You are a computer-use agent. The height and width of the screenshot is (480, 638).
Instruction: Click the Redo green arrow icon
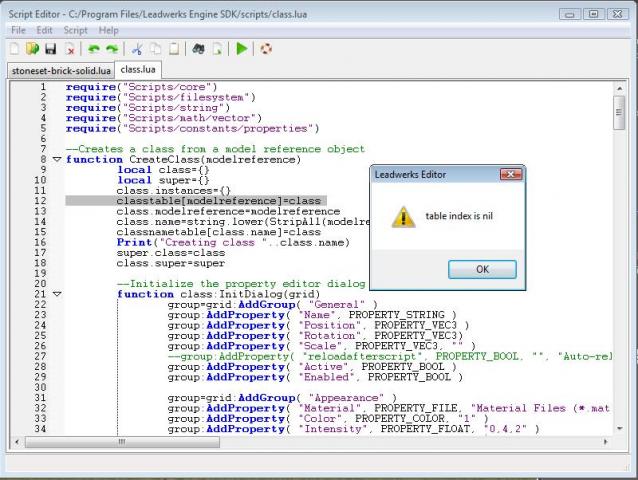pyautogui.click(x=112, y=48)
